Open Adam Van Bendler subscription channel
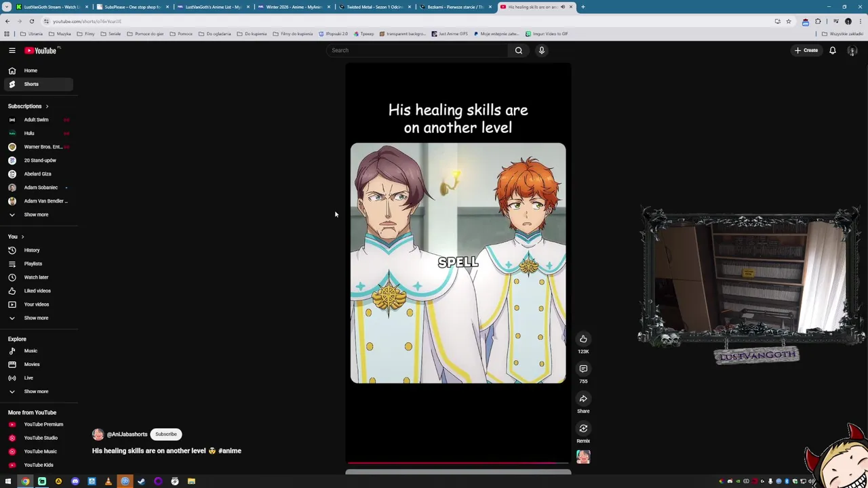 [x=38, y=201]
